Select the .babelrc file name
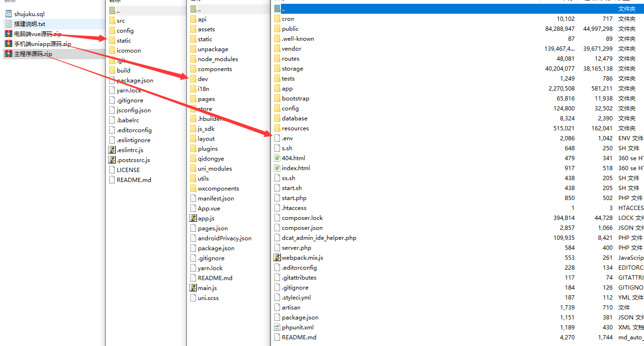This screenshot has width=644, height=346. pos(128,120)
